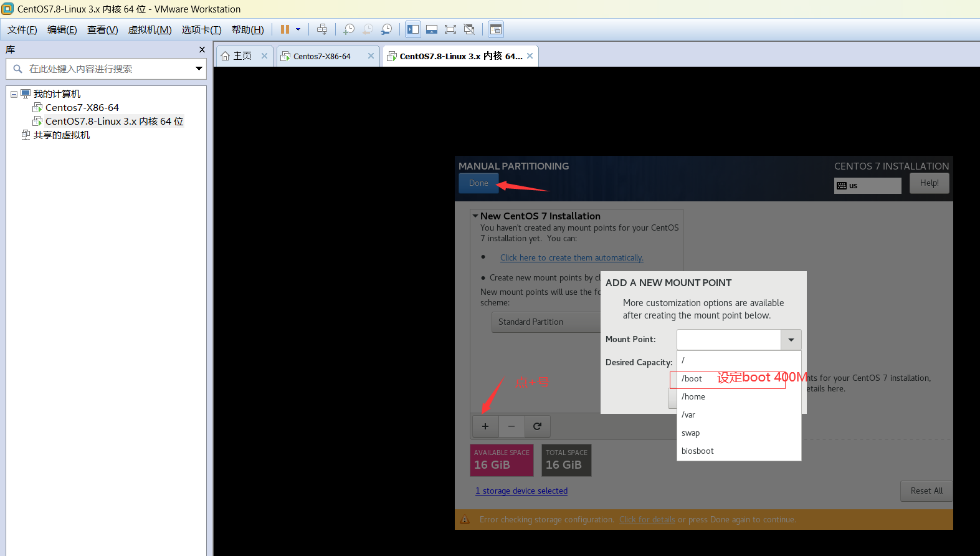Open the 查看(V) menu

click(x=103, y=30)
